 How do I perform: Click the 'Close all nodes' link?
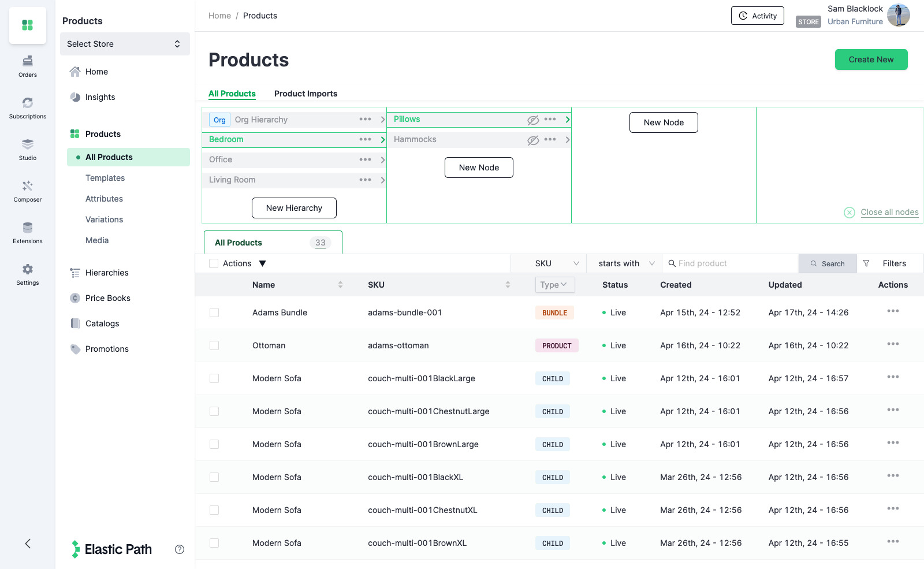tap(889, 212)
